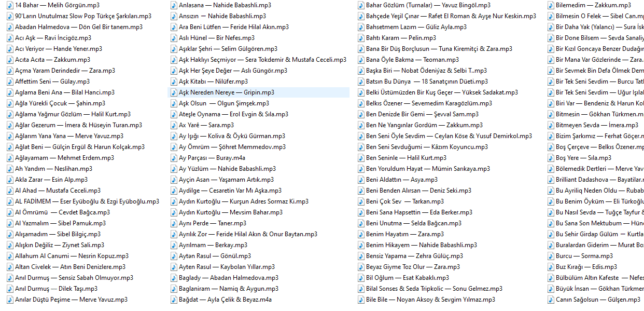Click the icon next to Bana Öyle Bakma — Teoman.mp3

click(x=361, y=60)
